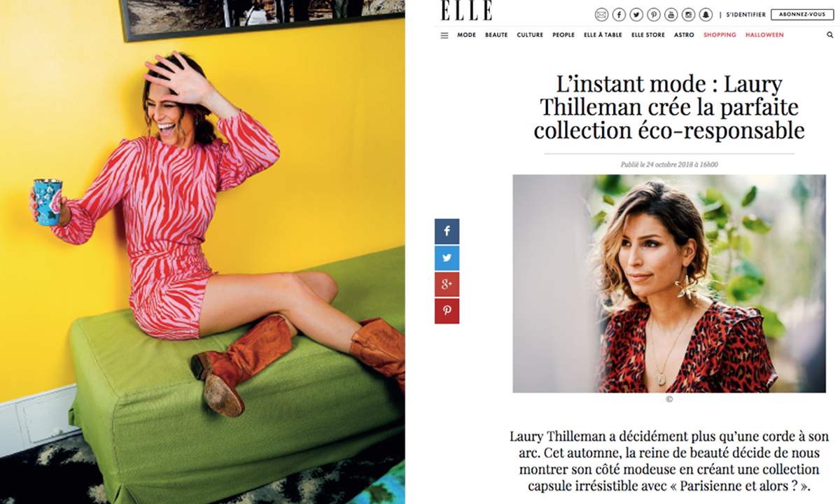Open the YouTube icon in the header
840x504 pixels.
point(671,15)
